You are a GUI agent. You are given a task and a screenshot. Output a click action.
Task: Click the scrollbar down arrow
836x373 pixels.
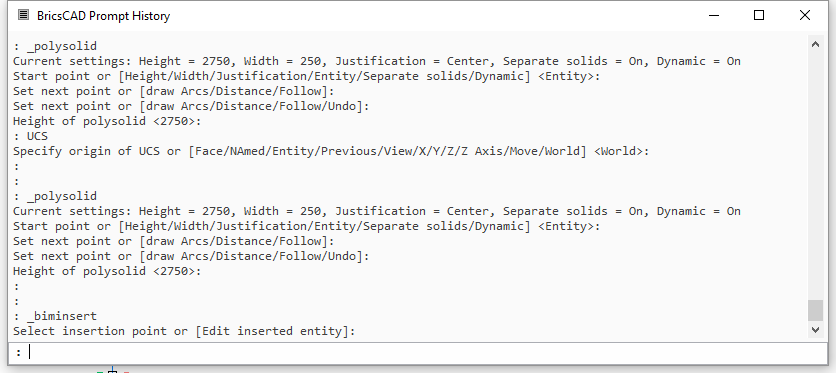[x=815, y=330]
